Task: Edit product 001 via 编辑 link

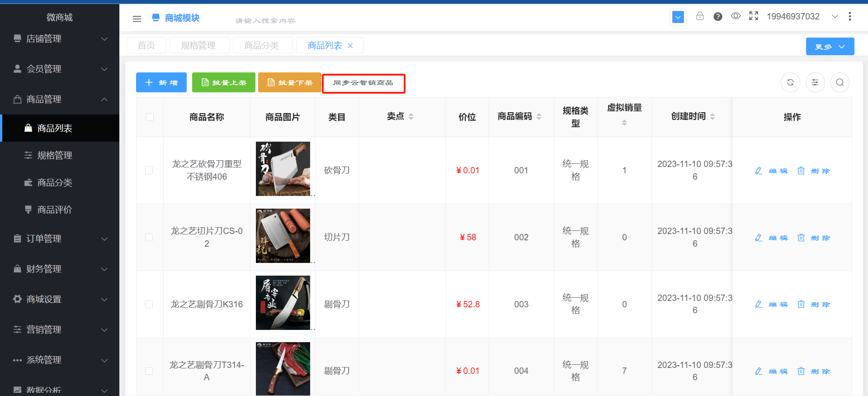Action: click(772, 171)
